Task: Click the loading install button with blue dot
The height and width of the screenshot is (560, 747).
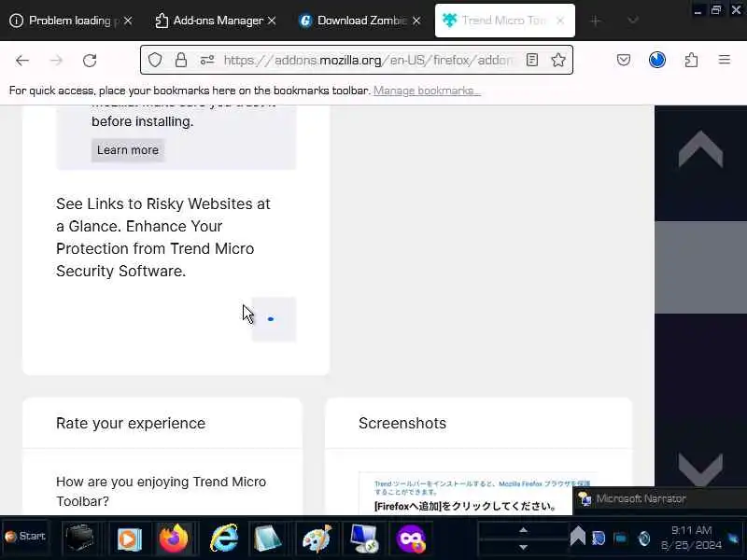Action: coord(274,319)
